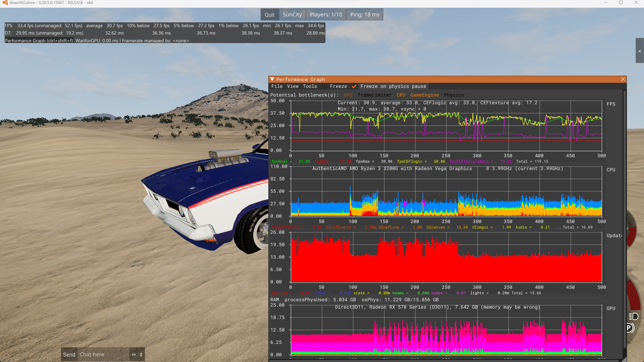Click the nodes legend entry
Image resolution: width=644 pixels, height=362 pixels.
(x=448, y=293)
